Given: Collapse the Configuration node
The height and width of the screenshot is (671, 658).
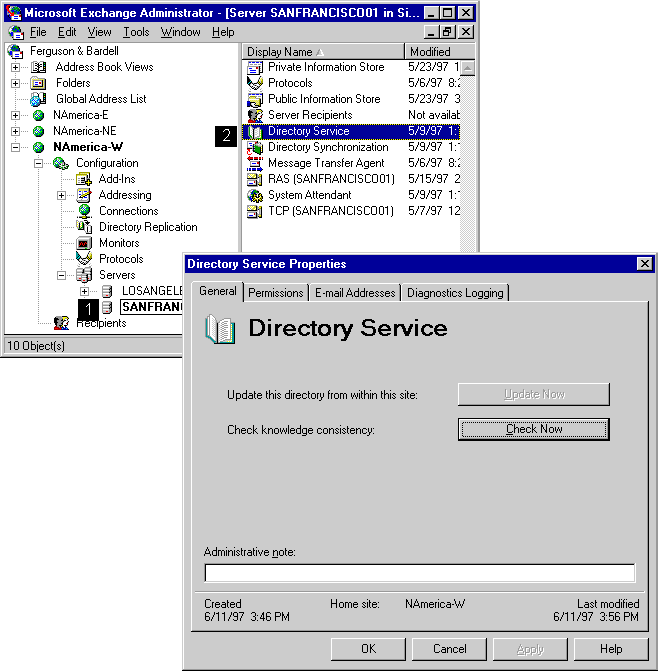Looking at the screenshot, I should tap(39, 163).
